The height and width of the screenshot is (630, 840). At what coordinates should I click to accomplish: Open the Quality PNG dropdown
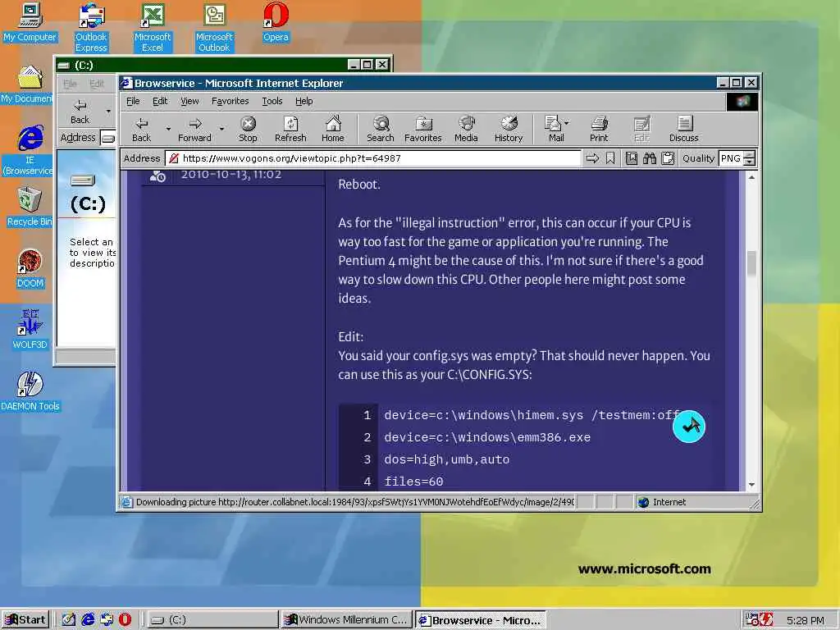click(x=750, y=158)
